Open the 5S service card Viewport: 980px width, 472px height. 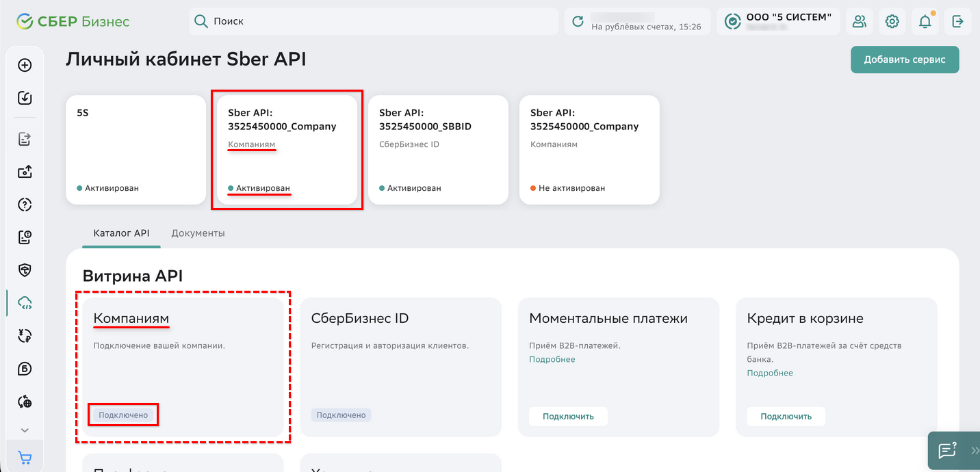click(x=136, y=150)
